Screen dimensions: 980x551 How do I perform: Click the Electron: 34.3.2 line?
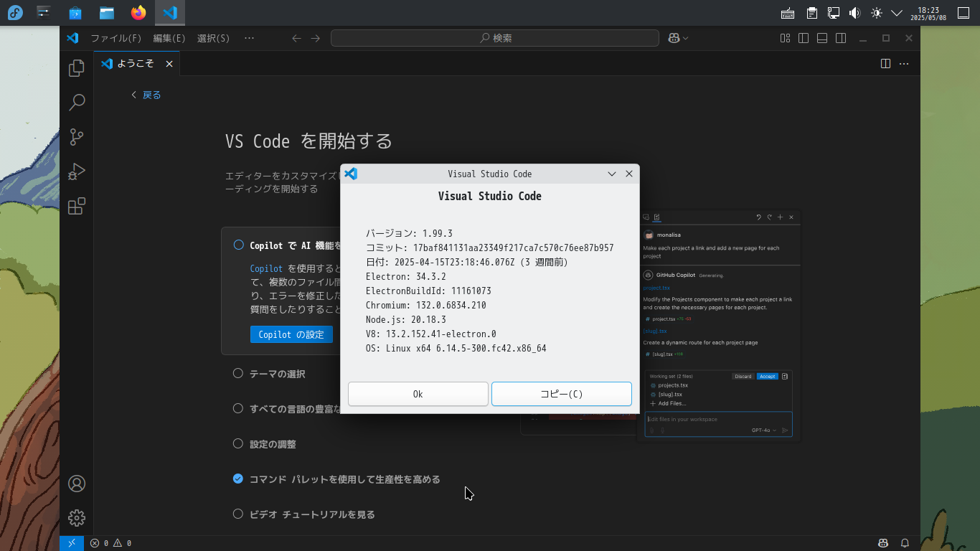pyautogui.click(x=406, y=276)
